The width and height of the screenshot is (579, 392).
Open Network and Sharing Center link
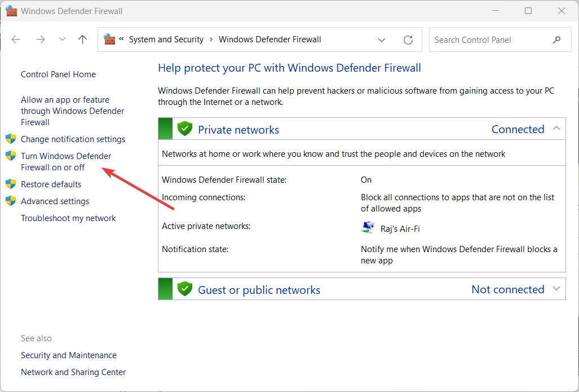(x=73, y=372)
